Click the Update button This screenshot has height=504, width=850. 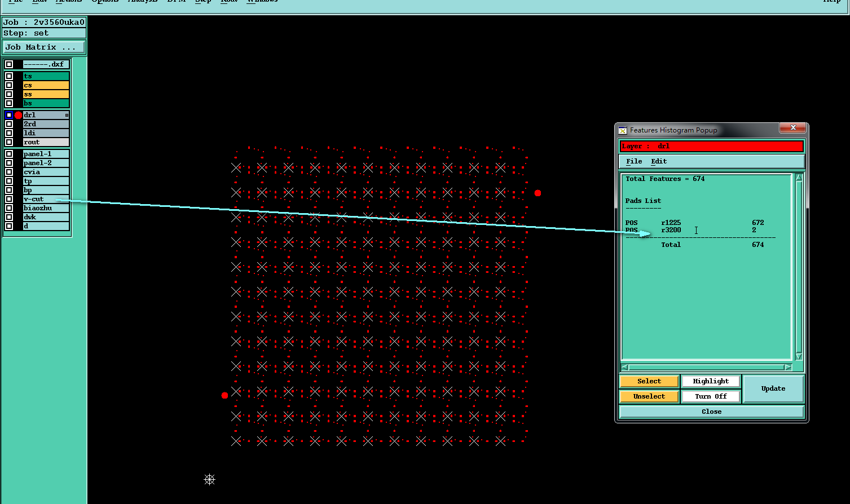(773, 388)
